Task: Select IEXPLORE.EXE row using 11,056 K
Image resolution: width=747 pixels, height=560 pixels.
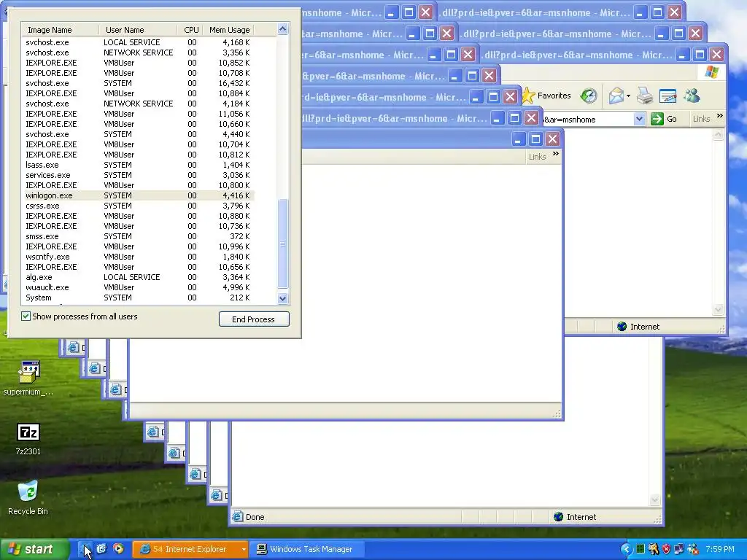Action: pyautogui.click(x=139, y=114)
